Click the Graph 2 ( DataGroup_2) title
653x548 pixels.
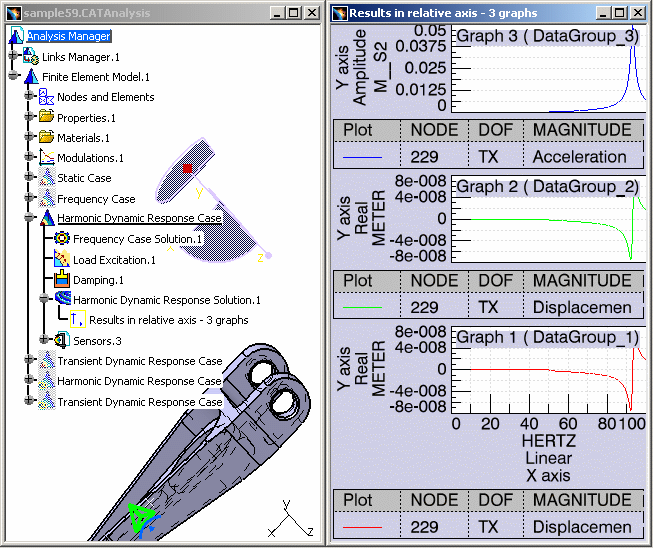[547, 187]
